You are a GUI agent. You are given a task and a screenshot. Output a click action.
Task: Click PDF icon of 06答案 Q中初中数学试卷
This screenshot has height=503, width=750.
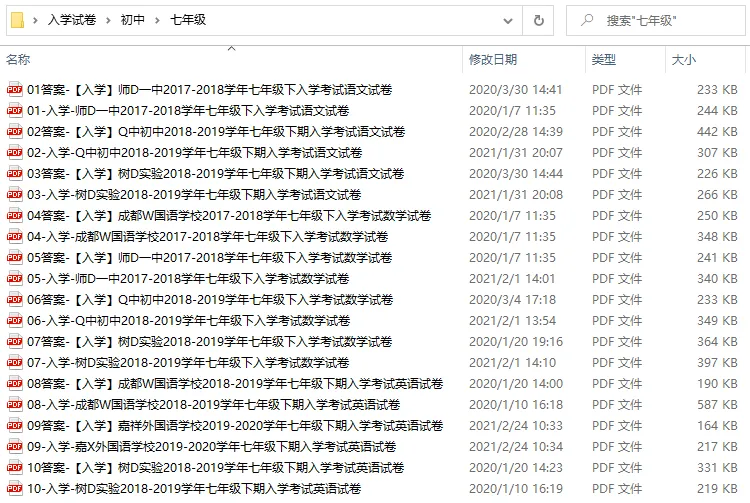14,300
